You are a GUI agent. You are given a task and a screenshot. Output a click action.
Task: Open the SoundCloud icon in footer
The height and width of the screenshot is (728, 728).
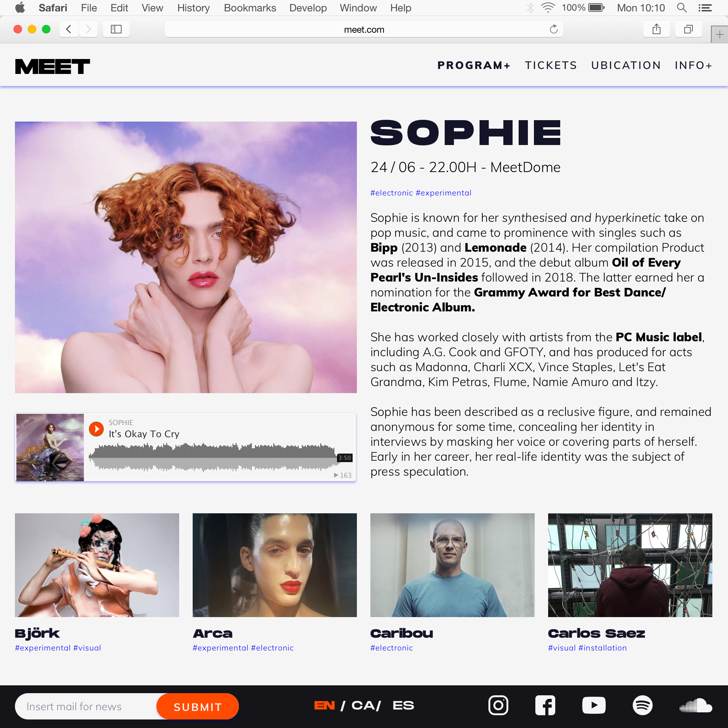696,705
